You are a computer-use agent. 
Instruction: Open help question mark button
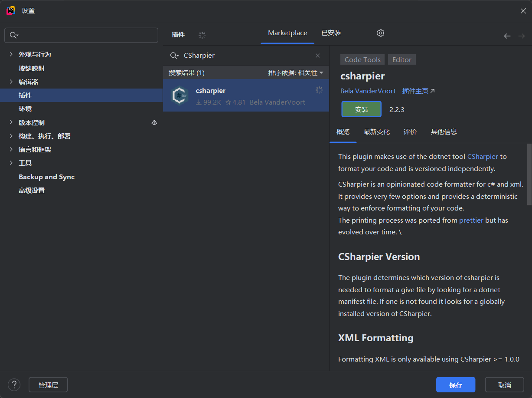click(x=14, y=385)
